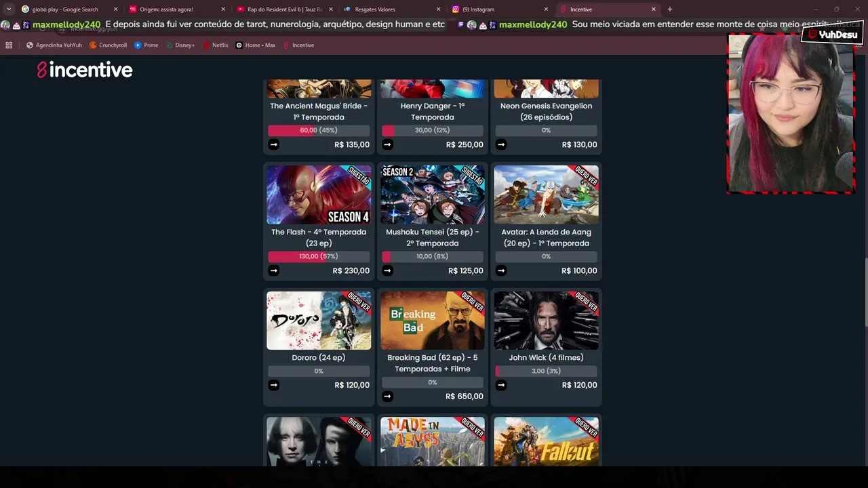Viewport: 868px width, 488px height.
Task: Open arrow for Avatar: A Lenda de Aang
Action: click(x=501, y=270)
